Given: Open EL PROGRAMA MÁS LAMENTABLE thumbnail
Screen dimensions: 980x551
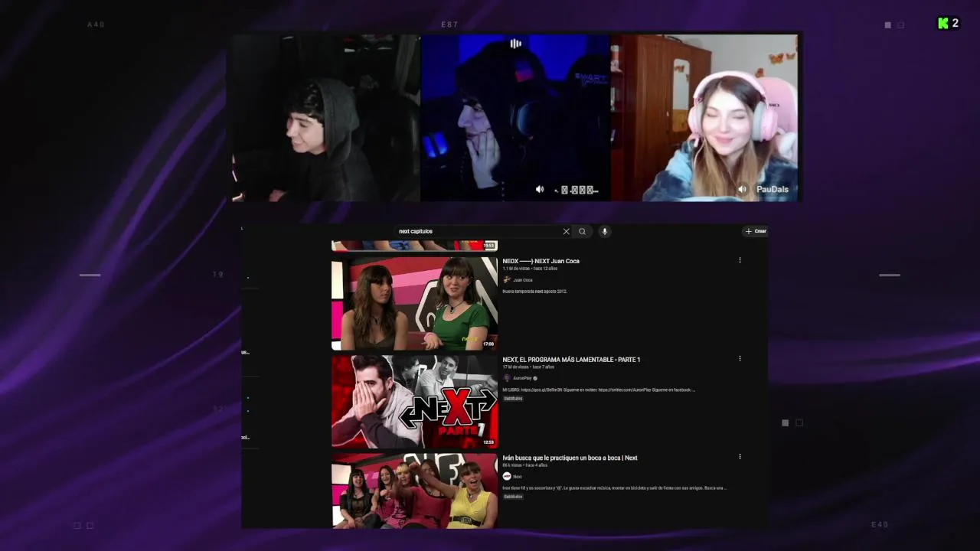Looking at the screenshot, I should pos(414,401).
